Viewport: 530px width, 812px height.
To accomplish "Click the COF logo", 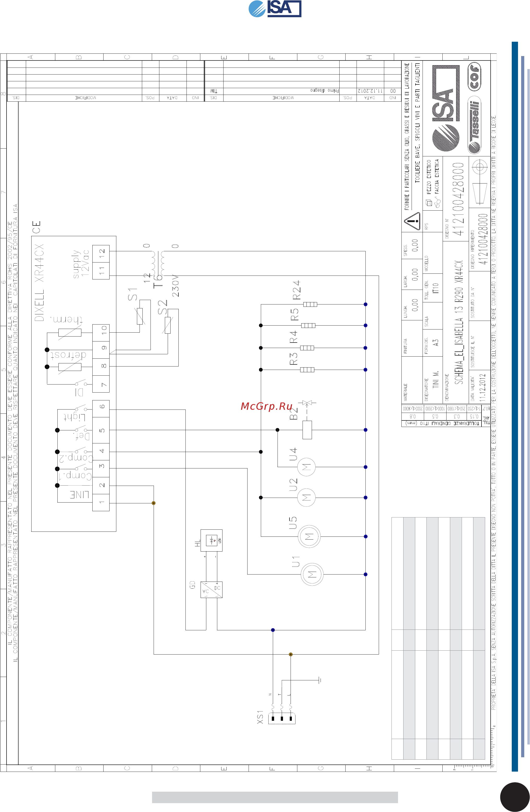I will (x=474, y=76).
